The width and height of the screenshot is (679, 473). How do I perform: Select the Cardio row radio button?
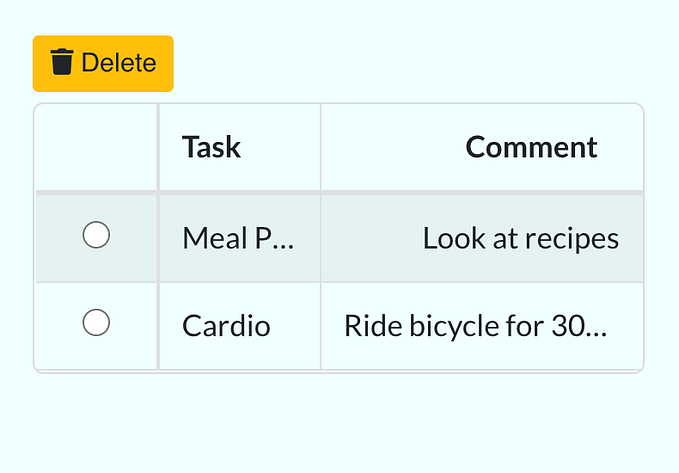96,323
